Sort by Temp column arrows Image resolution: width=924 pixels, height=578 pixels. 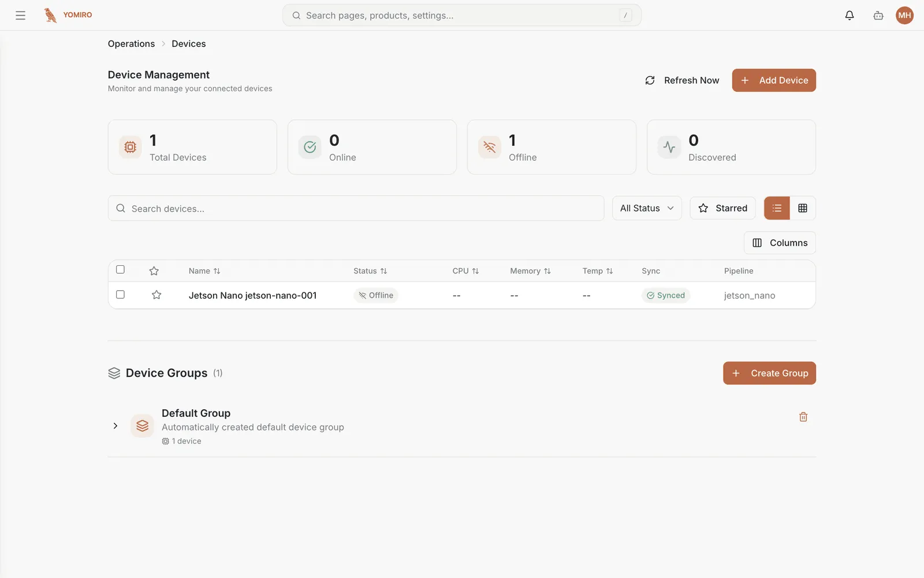(x=610, y=271)
